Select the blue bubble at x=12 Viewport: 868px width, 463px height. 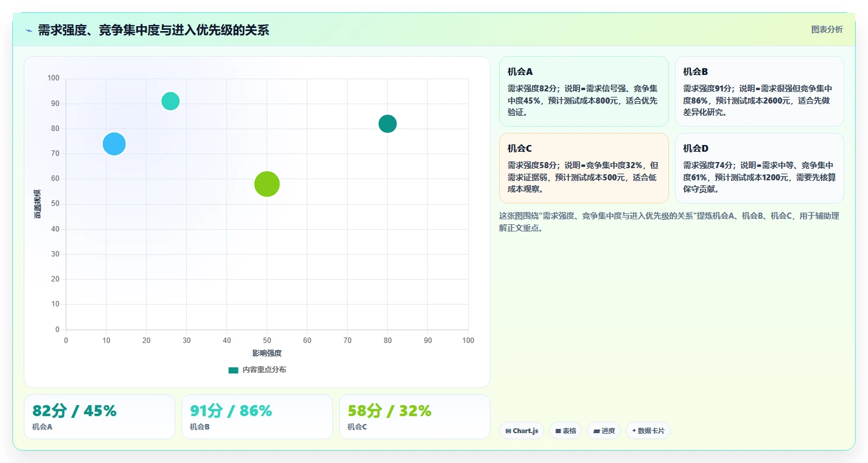point(114,144)
